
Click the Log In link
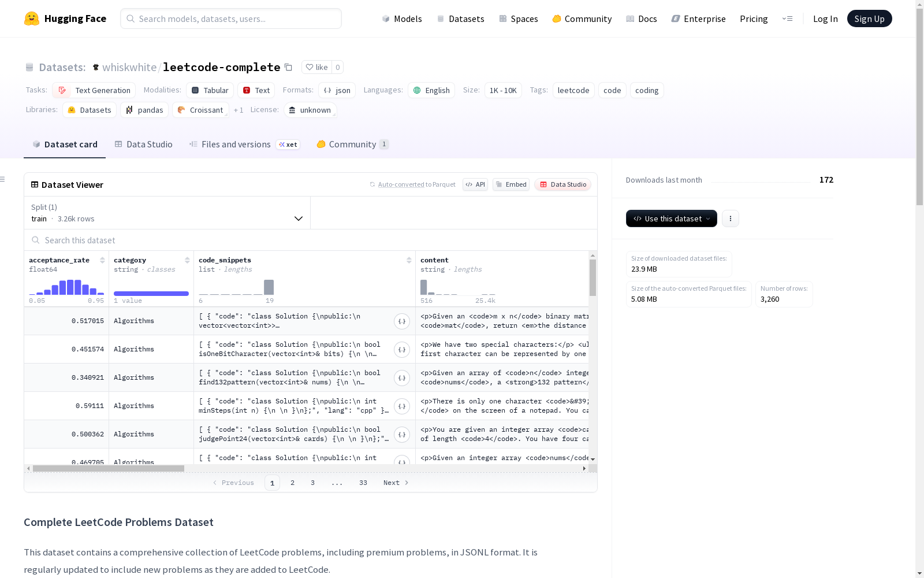coord(825,18)
